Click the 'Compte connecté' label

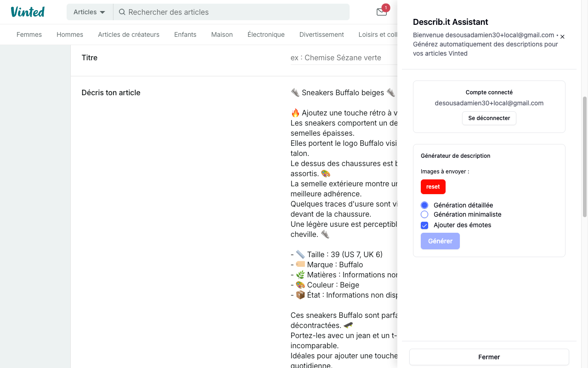[489, 92]
